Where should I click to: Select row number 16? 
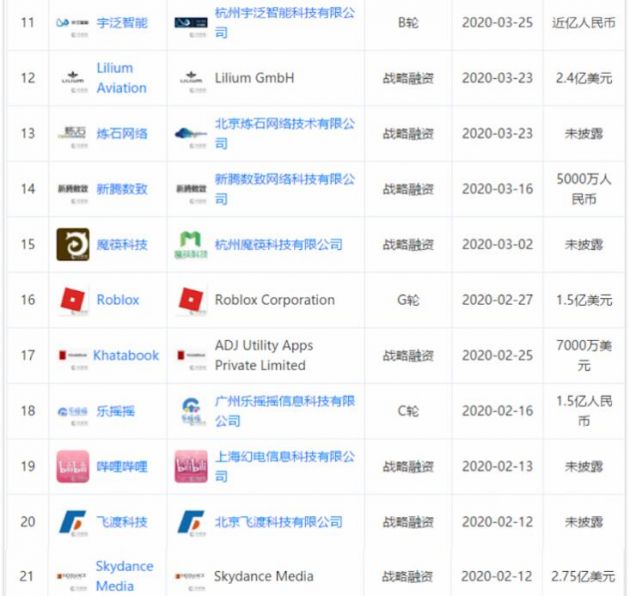28,300
